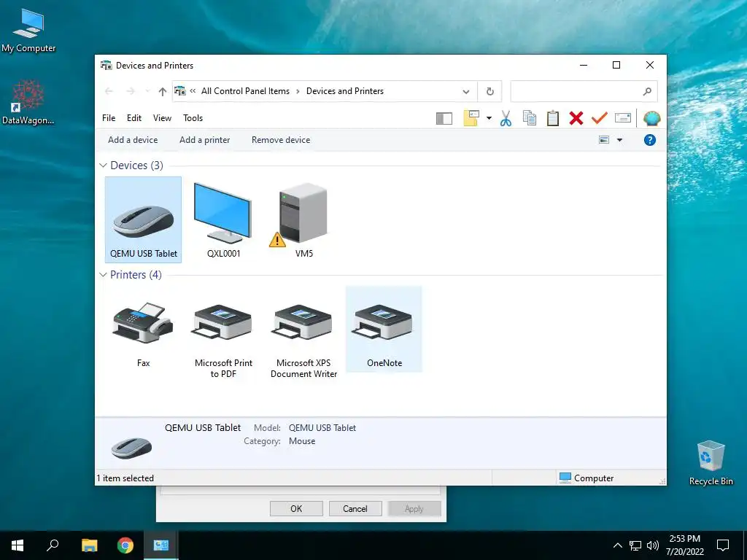This screenshot has height=560, width=747.
Task: Click the shell icon in toolbar
Action: [651, 118]
